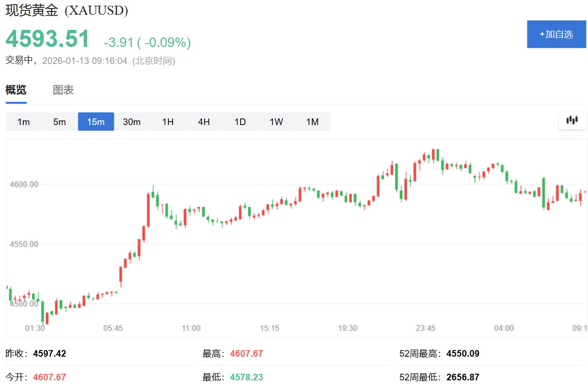Choose the 4H chart interval
Image resolution: width=588 pixels, height=387 pixels.
point(204,122)
